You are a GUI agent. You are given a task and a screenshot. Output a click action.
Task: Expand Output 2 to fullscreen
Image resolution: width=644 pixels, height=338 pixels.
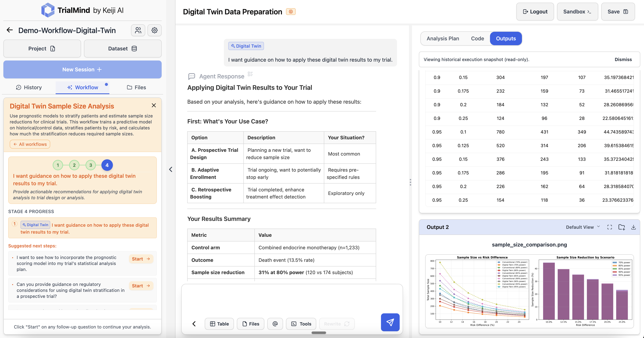pyautogui.click(x=609, y=227)
